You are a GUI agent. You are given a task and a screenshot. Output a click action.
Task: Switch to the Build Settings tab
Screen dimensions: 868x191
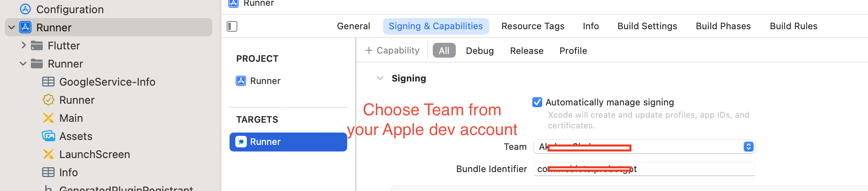point(647,26)
